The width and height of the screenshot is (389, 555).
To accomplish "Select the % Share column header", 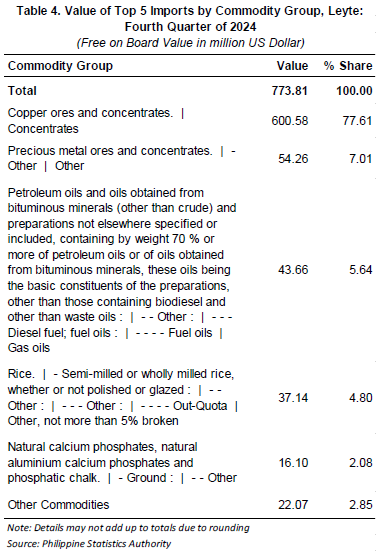I will click(x=348, y=66).
